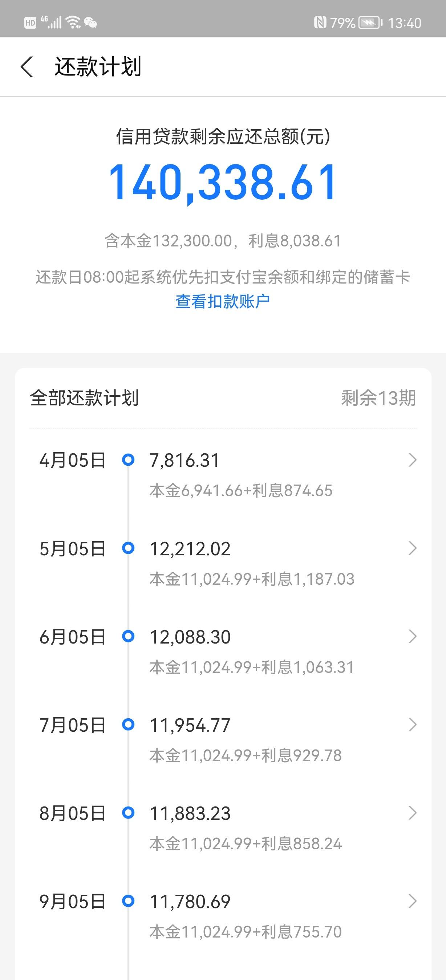Select the 8月05日 timeline dot
This screenshot has width=446, height=980.
point(128,813)
